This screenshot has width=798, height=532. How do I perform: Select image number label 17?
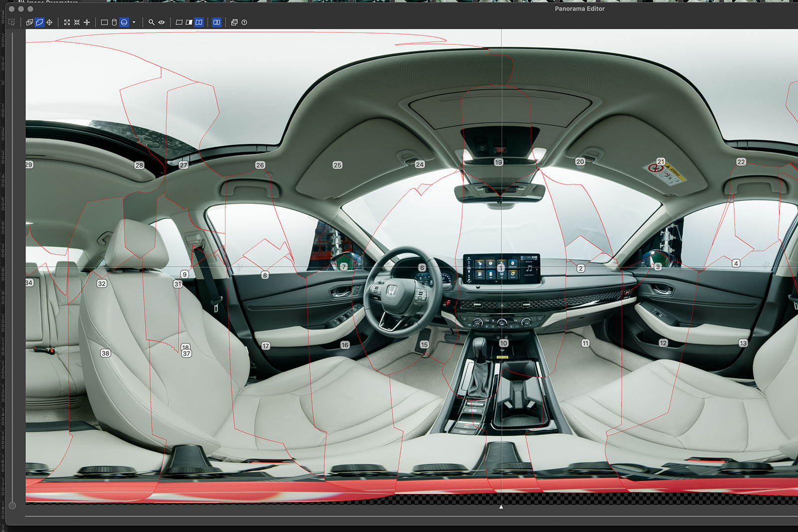pos(266,346)
